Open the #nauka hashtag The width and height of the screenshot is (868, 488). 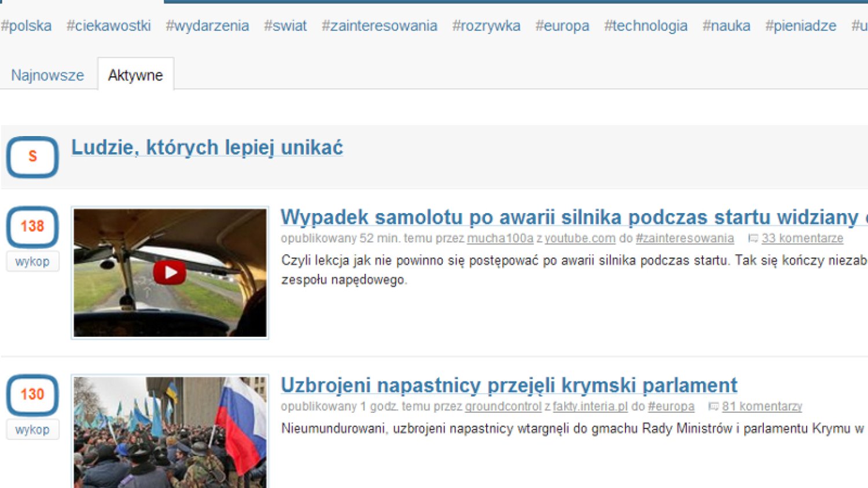(726, 26)
